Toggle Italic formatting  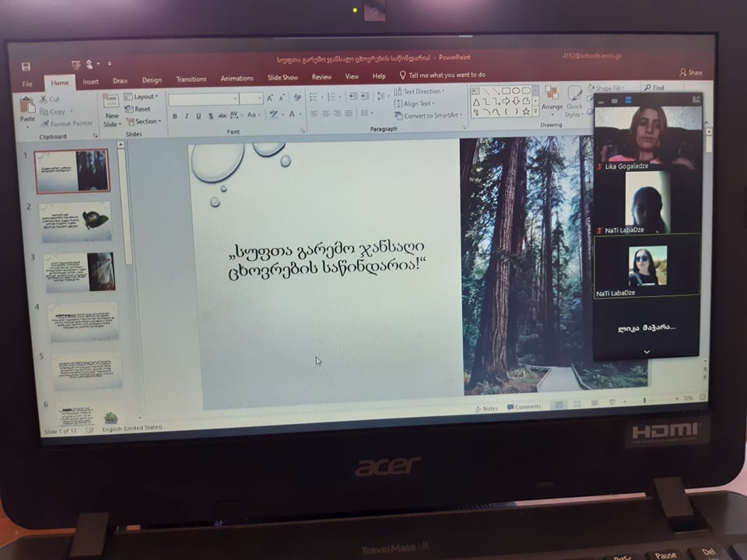coord(187,116)
